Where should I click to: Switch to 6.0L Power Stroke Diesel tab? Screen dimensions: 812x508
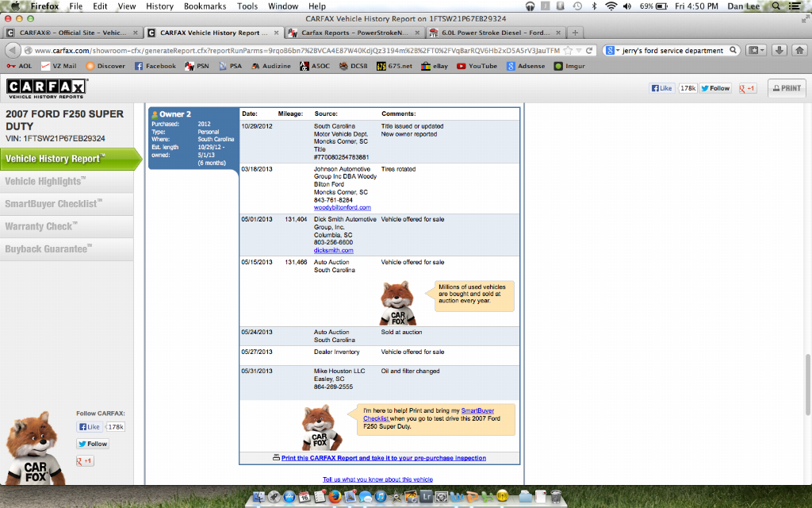pyautogui.click(x=496, y=32)
